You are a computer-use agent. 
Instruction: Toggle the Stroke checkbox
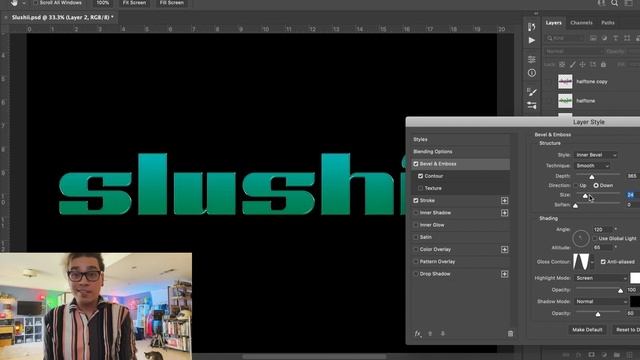click(416, 200)
